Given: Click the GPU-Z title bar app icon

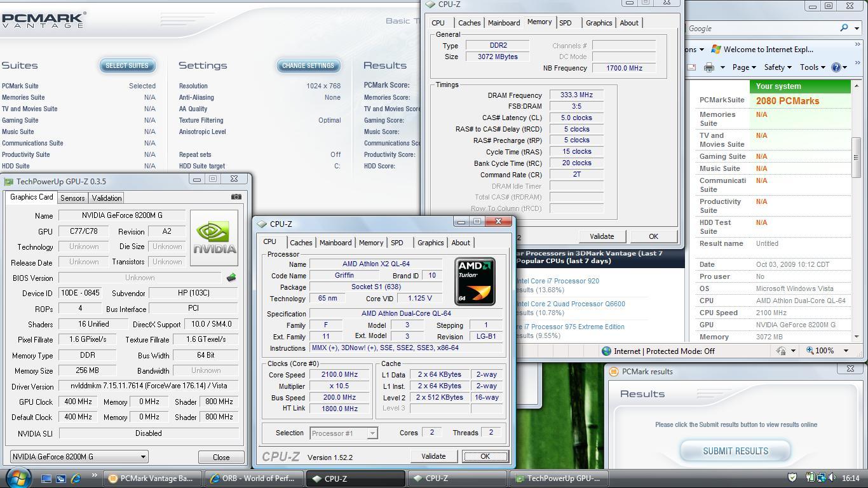Looking at the screenshot, I should 9,182.
